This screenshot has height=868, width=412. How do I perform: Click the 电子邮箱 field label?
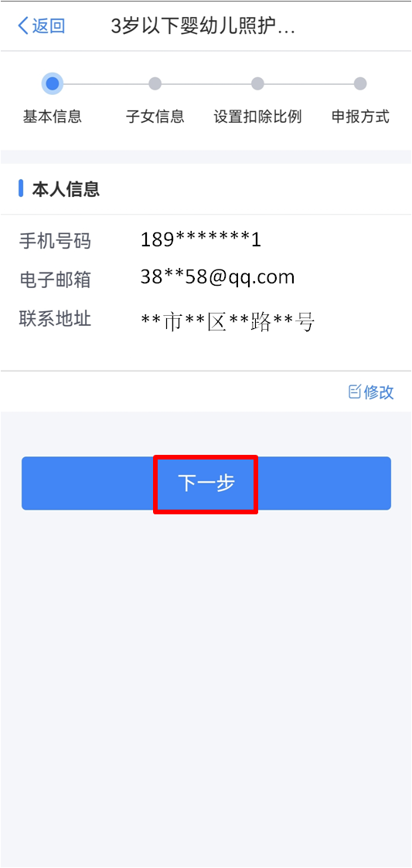pyautogui.click(x=55, y=280)
